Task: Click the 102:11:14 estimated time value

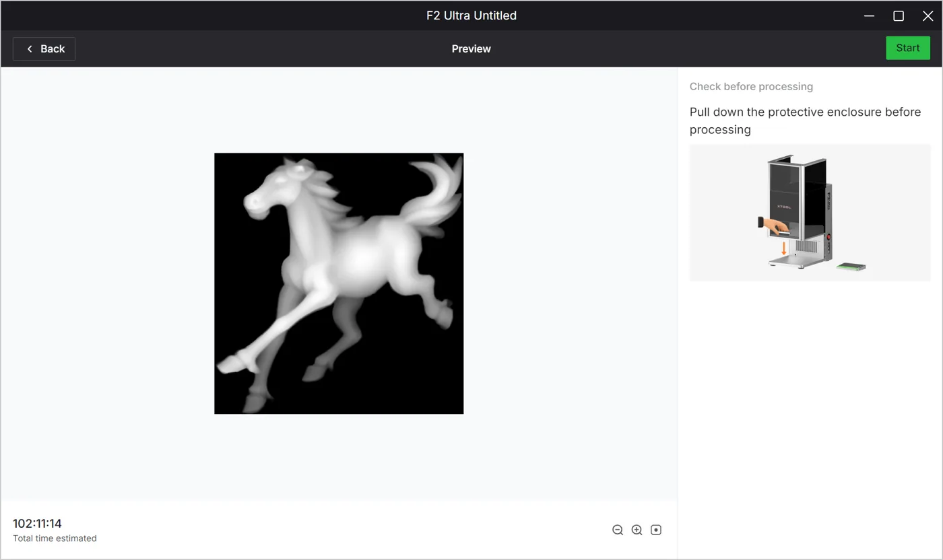Action: click(x=37, y=523)
